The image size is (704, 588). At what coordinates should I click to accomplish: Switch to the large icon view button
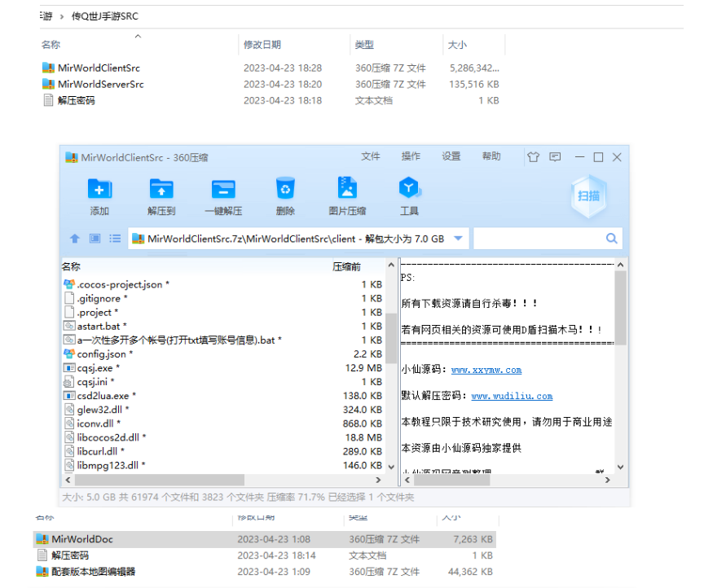(x=95, y=239)
